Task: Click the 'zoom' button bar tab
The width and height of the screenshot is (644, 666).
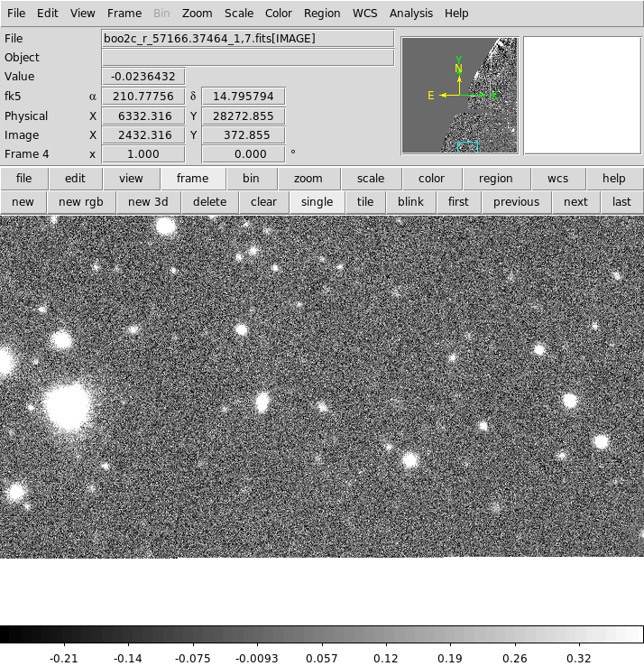Action: point(308,179)
